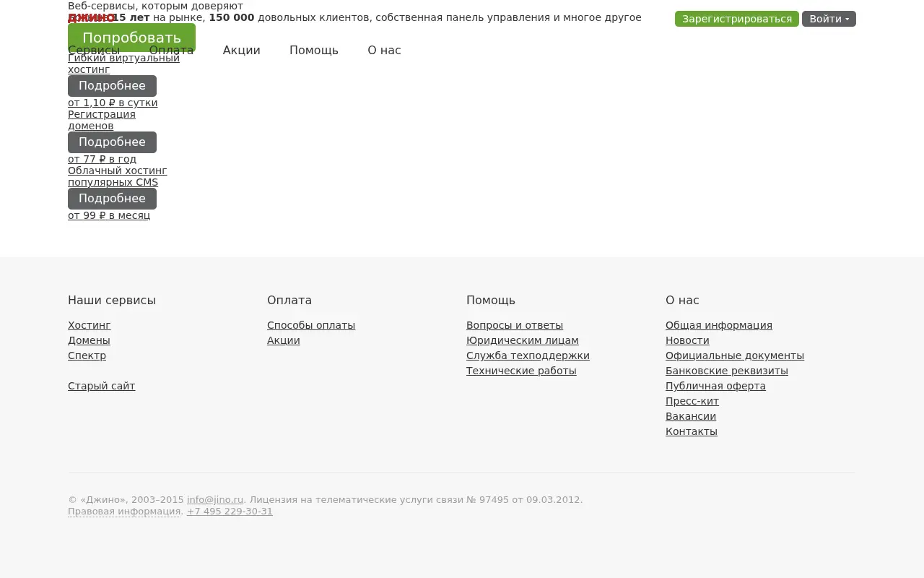
Task: Click the от 99 ₽ в месяц price link
Action: pyautogui.click(x=109, y=215)
